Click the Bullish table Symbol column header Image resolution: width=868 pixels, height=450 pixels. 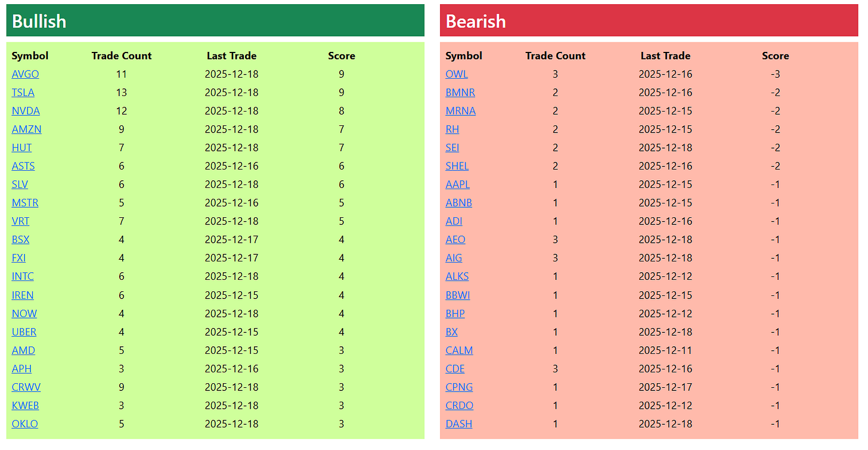tap(30, 56)
